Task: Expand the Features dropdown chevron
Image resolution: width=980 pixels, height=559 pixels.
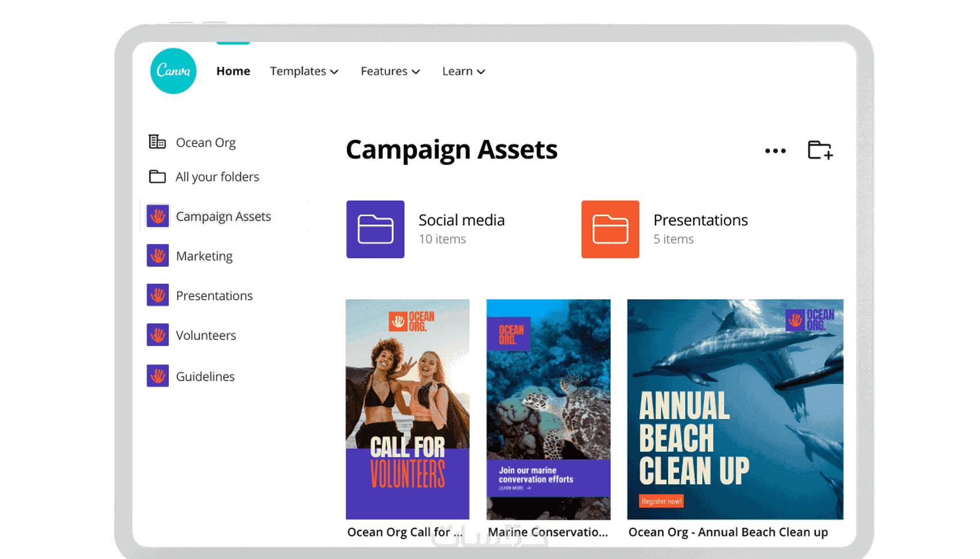Action: [416, 72]
